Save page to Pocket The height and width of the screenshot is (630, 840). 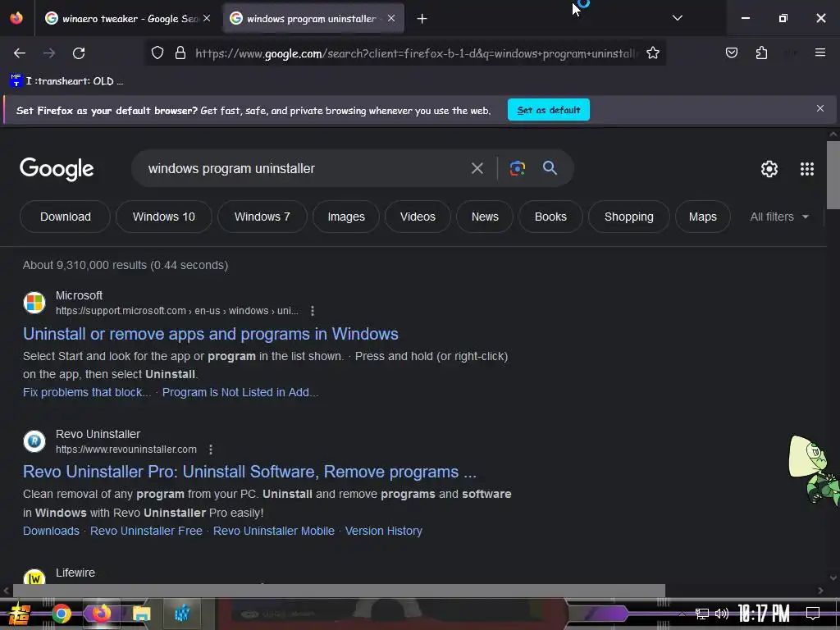point(731,52)
